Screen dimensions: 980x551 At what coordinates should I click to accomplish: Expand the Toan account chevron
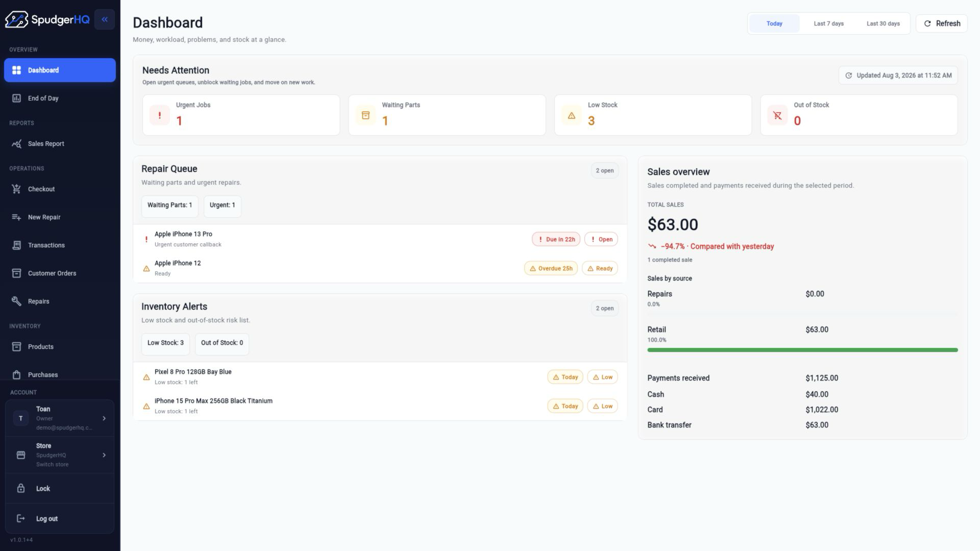pyautogui.click(x=104, y=418)
